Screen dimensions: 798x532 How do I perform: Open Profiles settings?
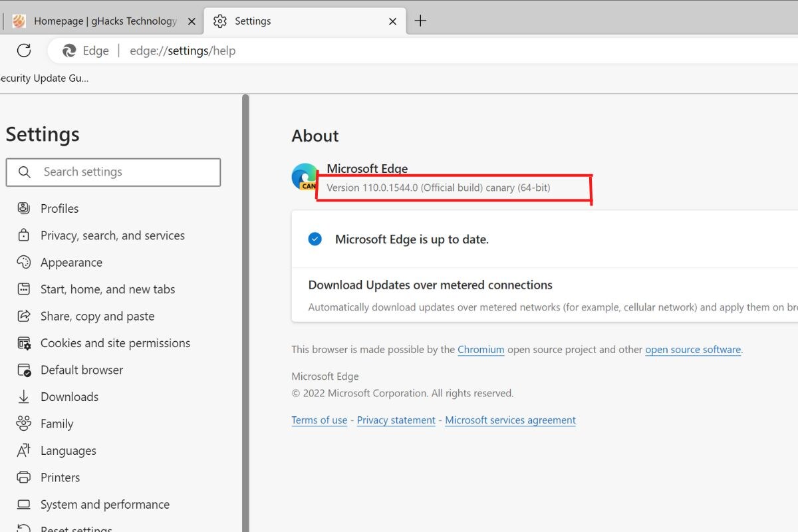pyautogui.click(x=59, y=208)
